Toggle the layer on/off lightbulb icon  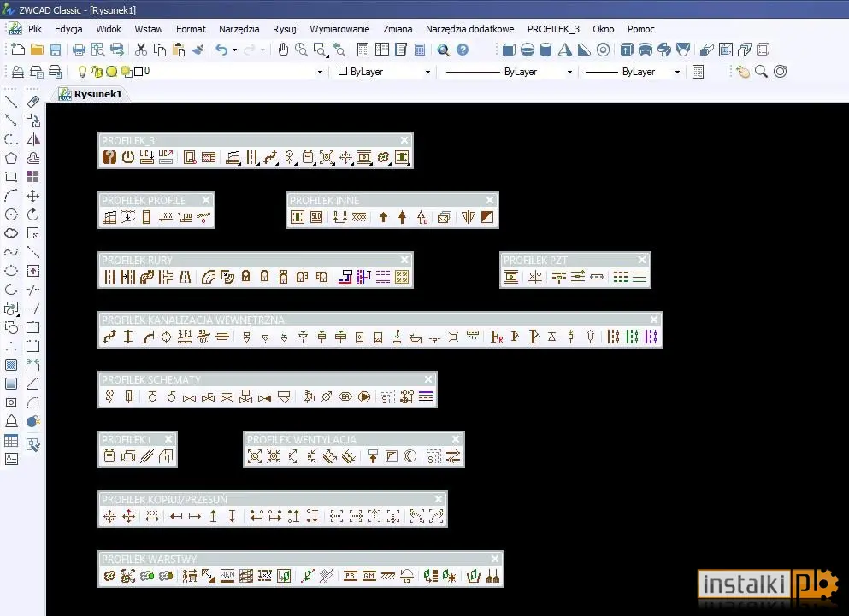[x=82, y=72]
